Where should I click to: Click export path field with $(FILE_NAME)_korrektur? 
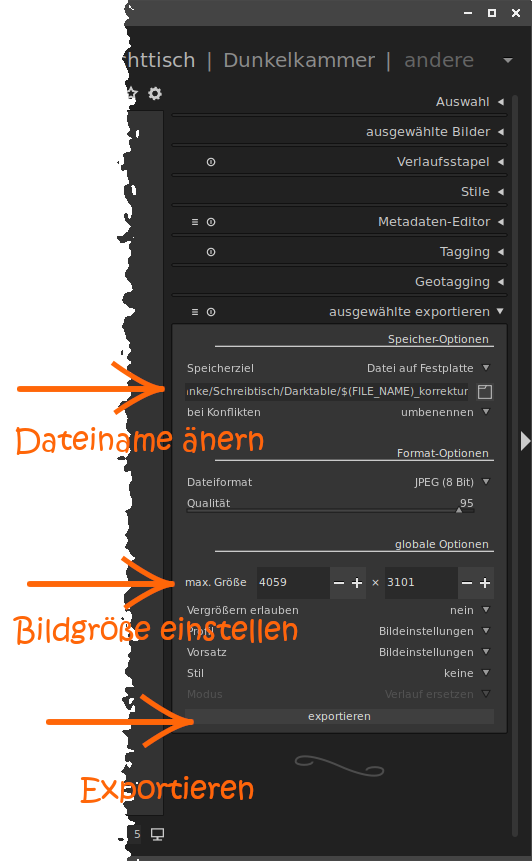coord(327,392)
